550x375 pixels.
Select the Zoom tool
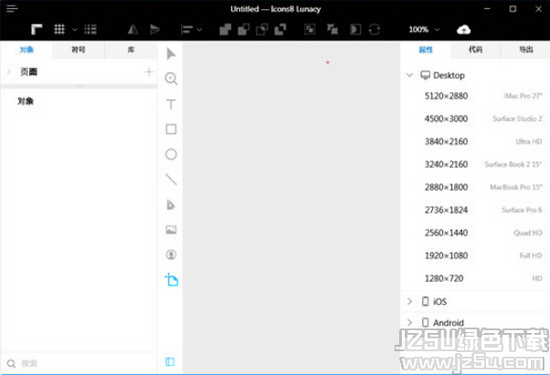pos(171,79)
